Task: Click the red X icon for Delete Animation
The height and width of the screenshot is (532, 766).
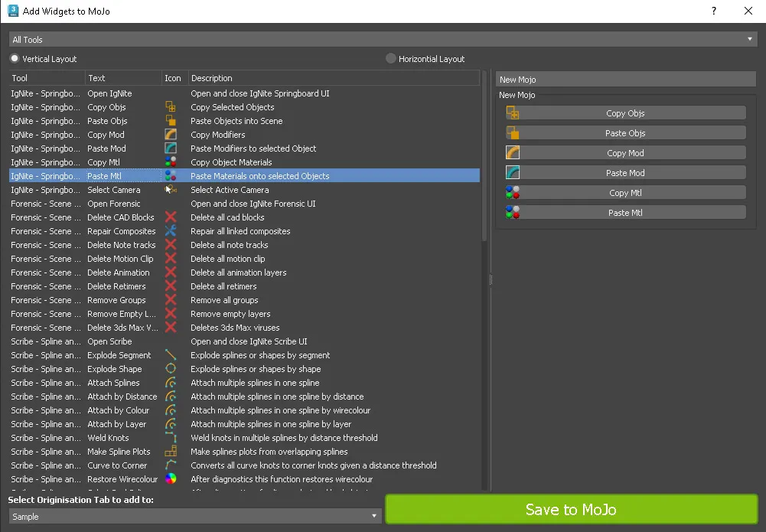Action: click(171, 272)
